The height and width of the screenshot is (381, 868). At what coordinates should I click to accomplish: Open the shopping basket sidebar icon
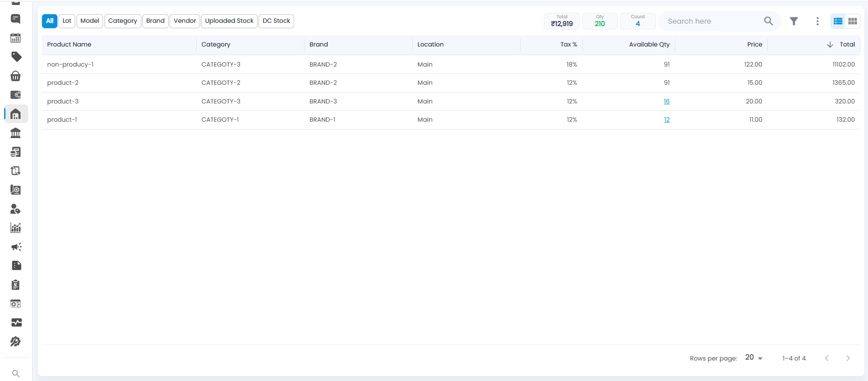(x=15, y=76)
